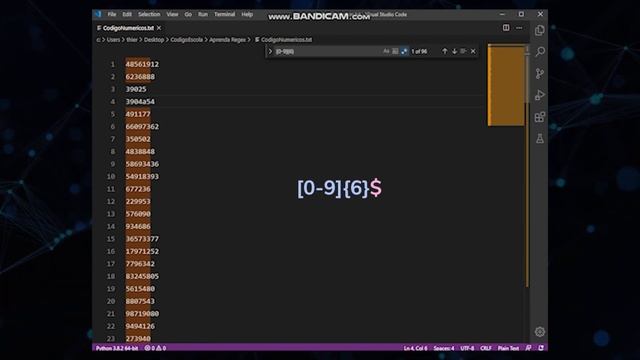This screenshot has height=360, width=640.
Task: Click line 9 text 58693436
Action: click(x=142, y=164)
